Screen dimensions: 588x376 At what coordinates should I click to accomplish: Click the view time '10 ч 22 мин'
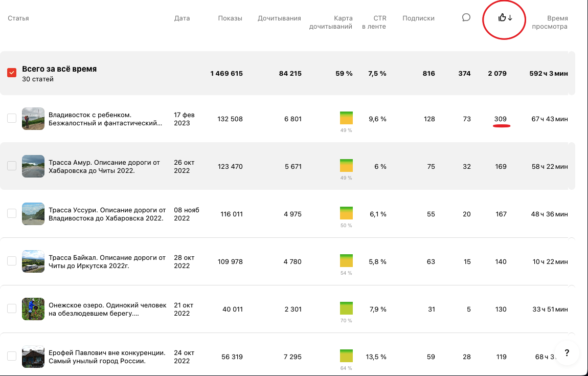(x=550, y=262)
